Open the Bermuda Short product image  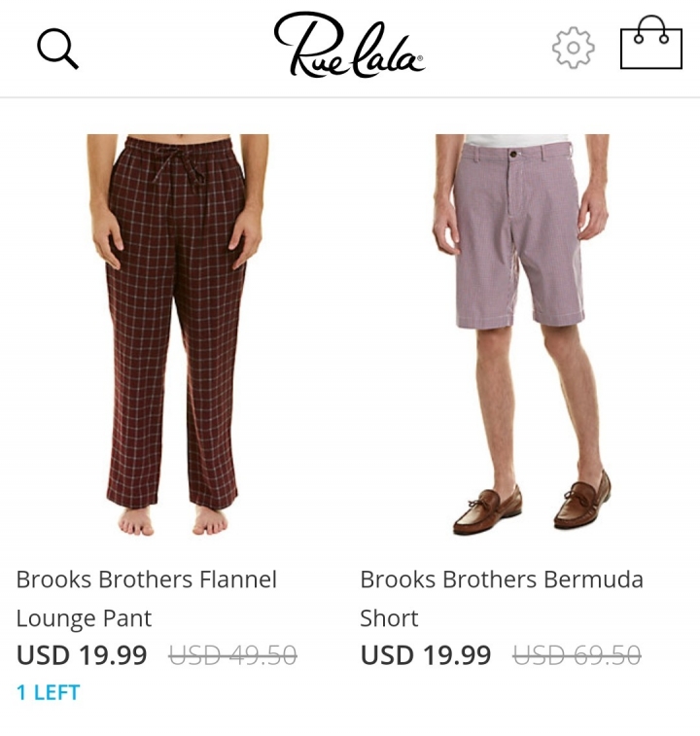coord(522,334)
